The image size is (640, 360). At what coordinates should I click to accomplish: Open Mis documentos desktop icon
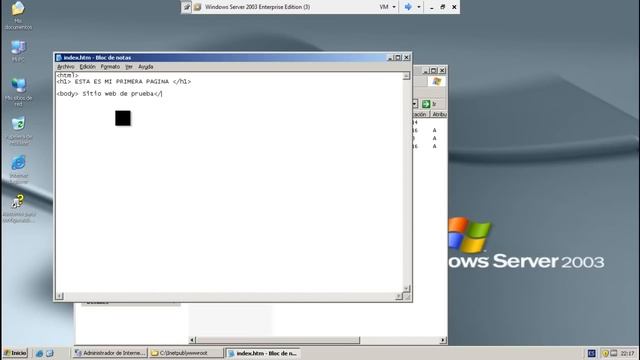[x=18, y=16]
